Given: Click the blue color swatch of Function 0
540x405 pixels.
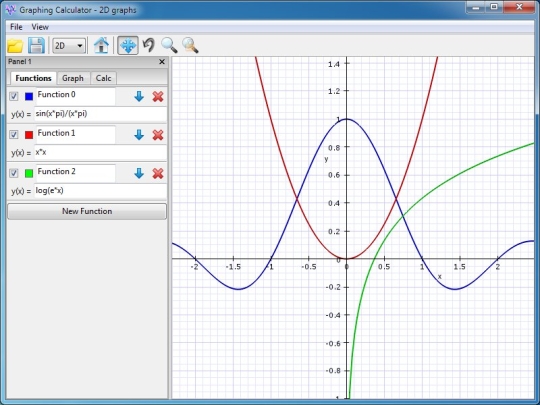Looking at the screenshot, I should 29,96.
